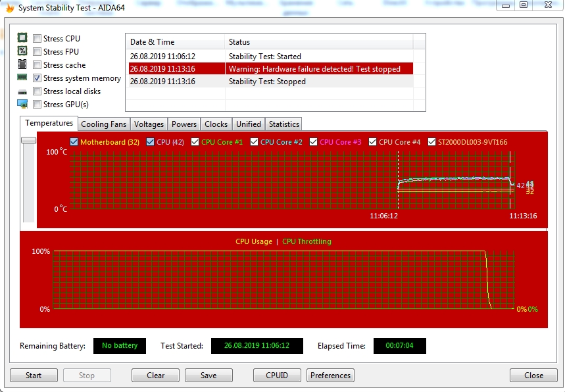Toggle CPU Core #1 graph checkbox

195,142
